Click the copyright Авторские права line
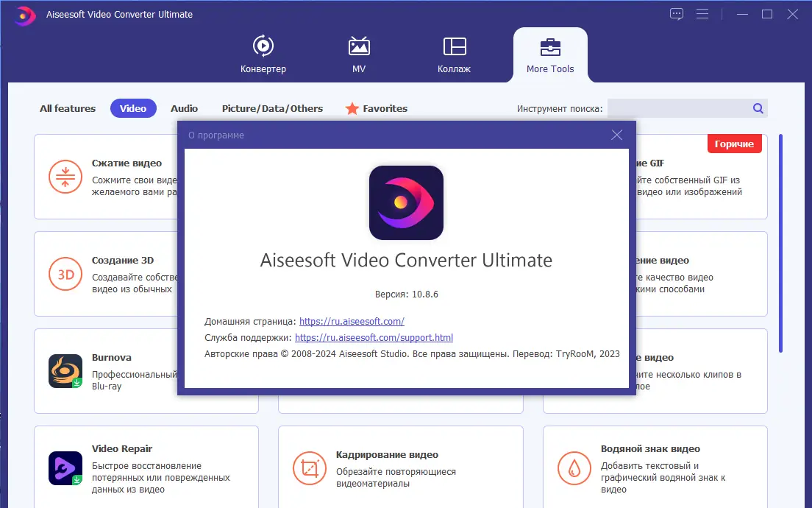This screenshot has height=508, width=812. (x=412, y=354)
